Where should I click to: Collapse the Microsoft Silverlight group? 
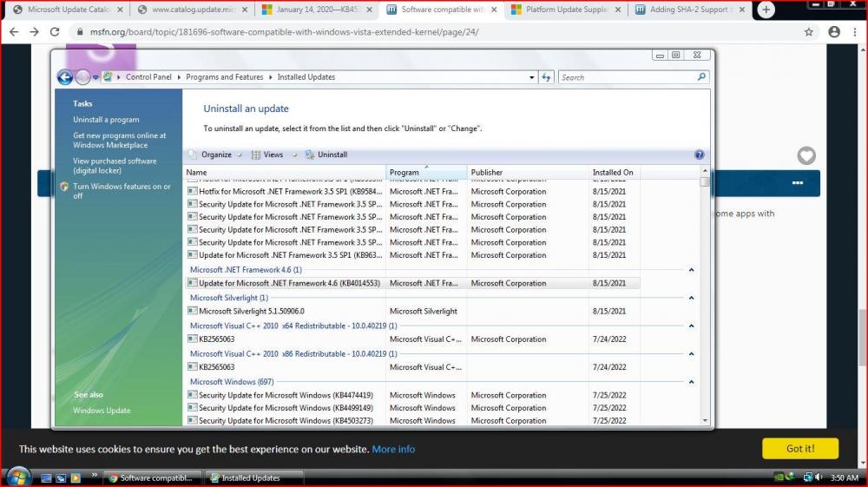pos(691,298)
